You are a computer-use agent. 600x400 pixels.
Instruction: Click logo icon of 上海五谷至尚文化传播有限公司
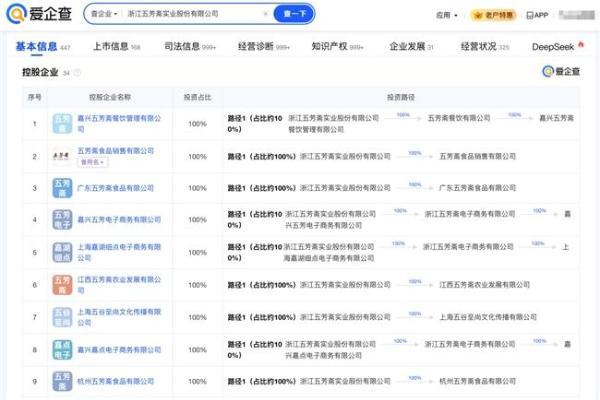62,317
